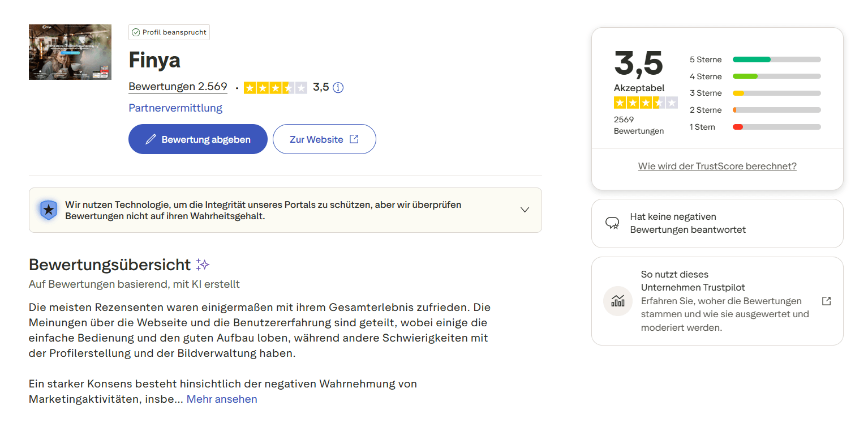
Task: Click the 4 Sterne green rating bar
Action: point(776,76)
